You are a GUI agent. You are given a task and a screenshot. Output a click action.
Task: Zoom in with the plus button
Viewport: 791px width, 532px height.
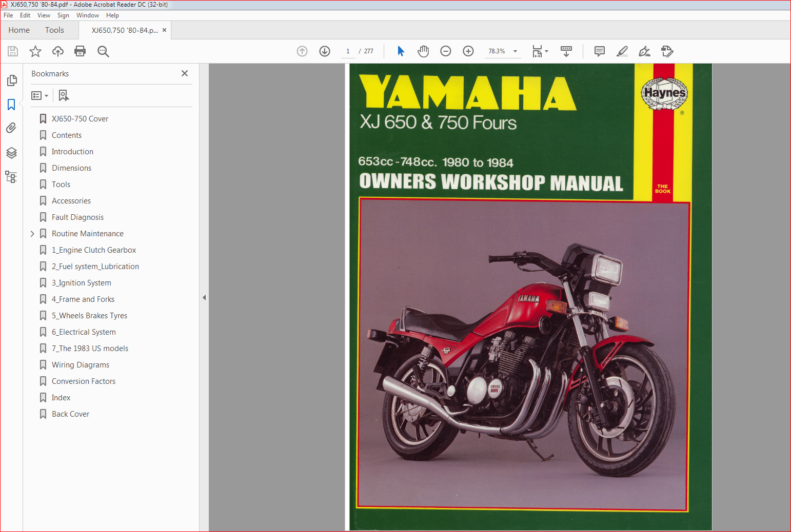point(468,51)
